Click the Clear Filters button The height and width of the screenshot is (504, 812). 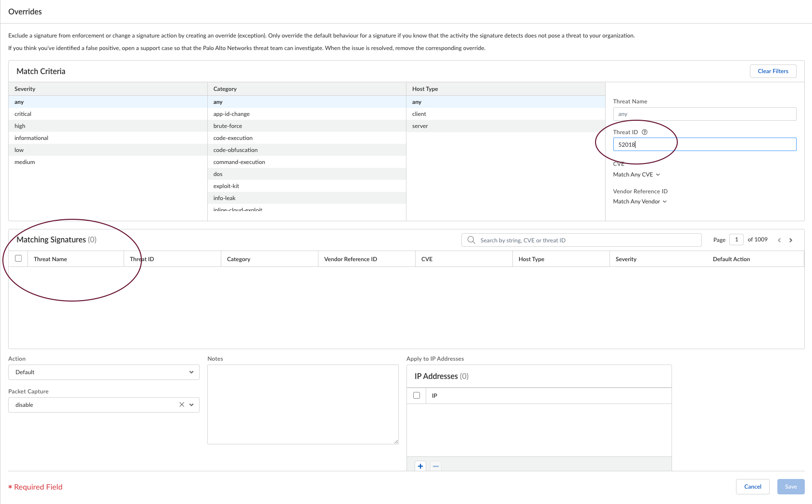(773, 71)
